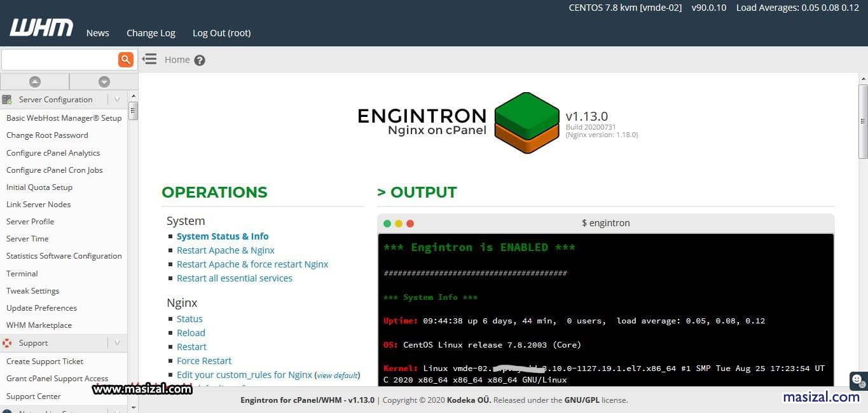Image resolution: width=868 pixels, height=413 pixels.
Task: Open Grant cPanel Support Access
Action: (x=57, y=379)
